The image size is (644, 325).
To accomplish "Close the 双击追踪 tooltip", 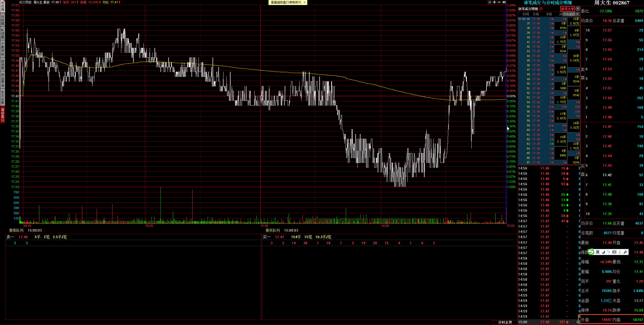I will point(577,14).
